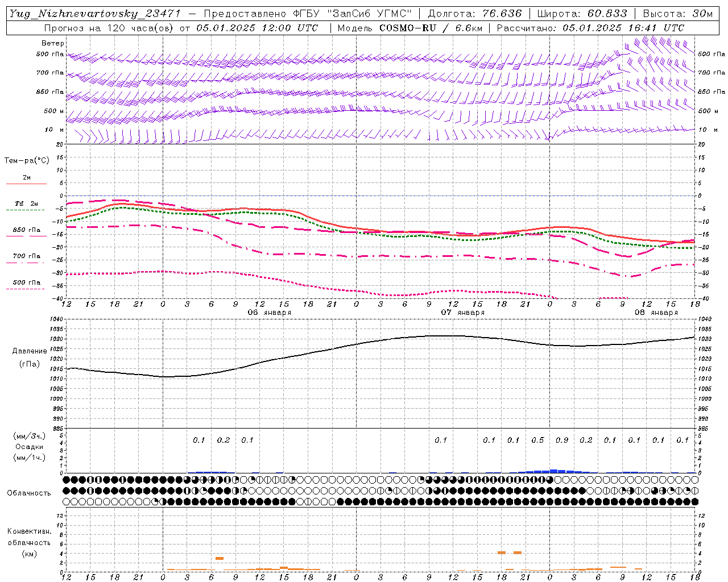
Task: Click the (мм/3ч.) unit label
Action: 28,436
